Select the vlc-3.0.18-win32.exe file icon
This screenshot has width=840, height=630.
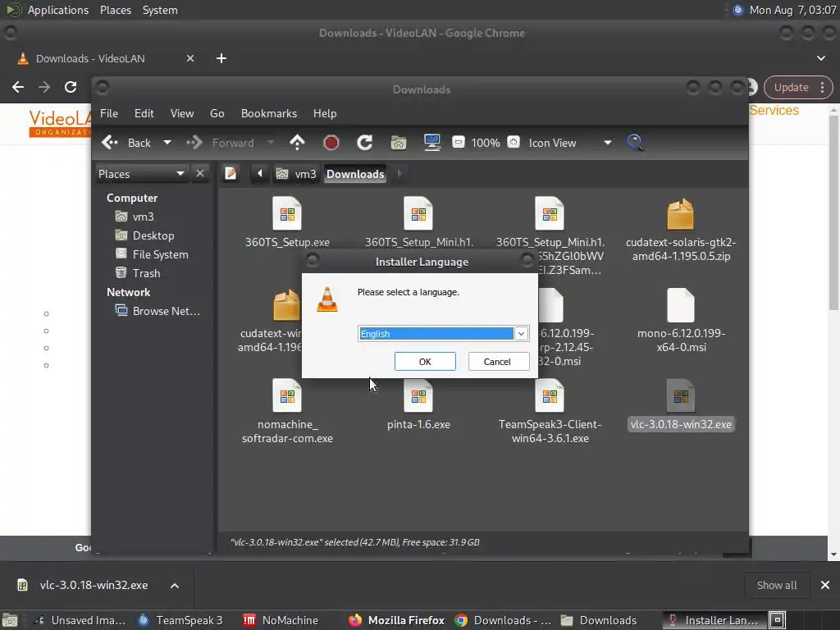(680, 396)
